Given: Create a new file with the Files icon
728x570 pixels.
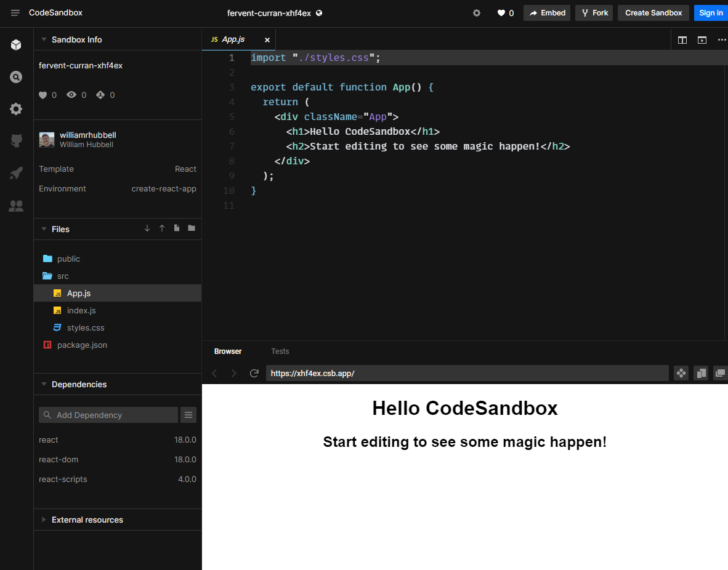Looking at the screenshot, I should (177, 228).
